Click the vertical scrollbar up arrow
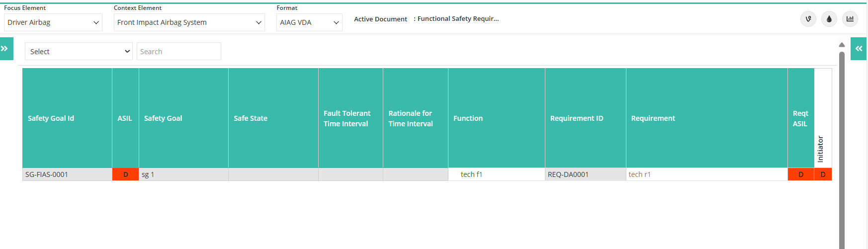Screen dimensions: 868x249 (842, 45)
